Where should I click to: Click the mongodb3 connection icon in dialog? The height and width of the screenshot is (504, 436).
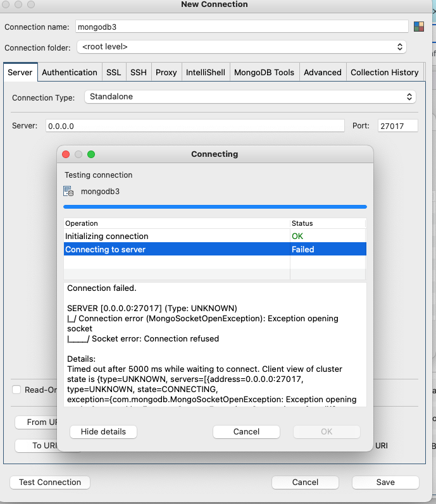coord(68,191)
